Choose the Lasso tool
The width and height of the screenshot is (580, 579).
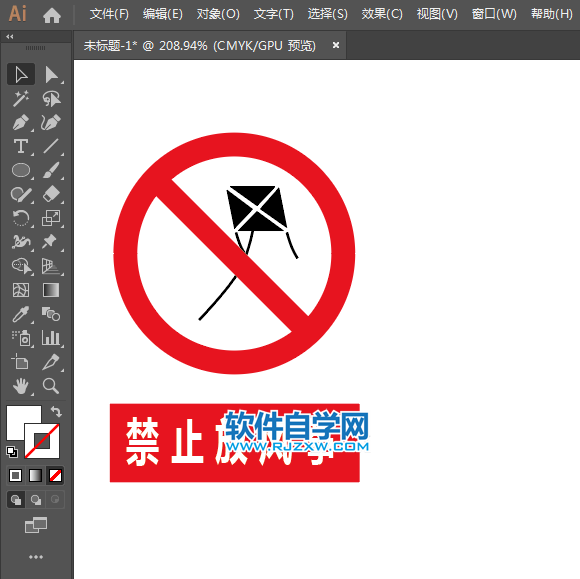pyautogui.click(x=51, y=98)
